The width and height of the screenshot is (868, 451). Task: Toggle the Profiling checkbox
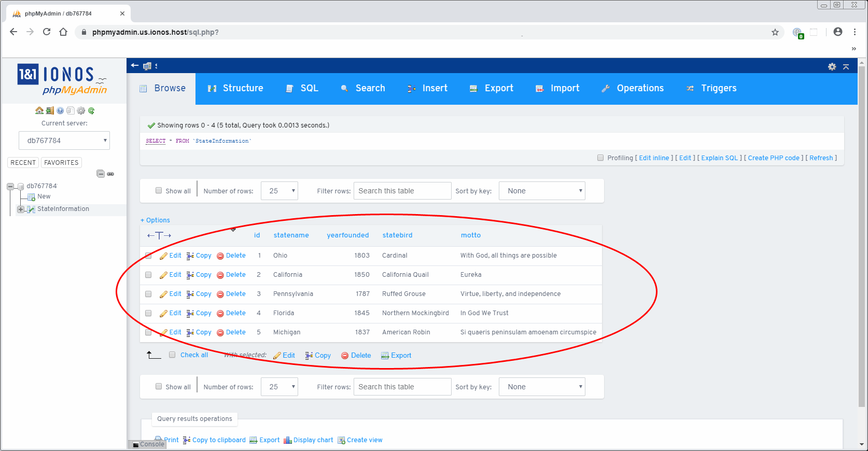point(600,158)
